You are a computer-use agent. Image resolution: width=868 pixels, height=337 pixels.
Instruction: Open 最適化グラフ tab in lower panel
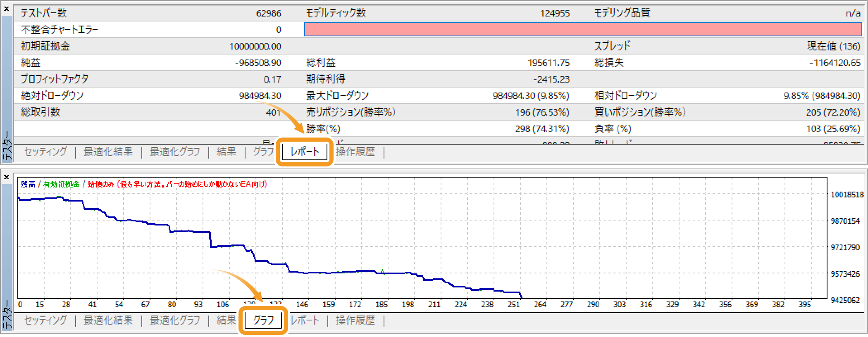click(175, 320)
